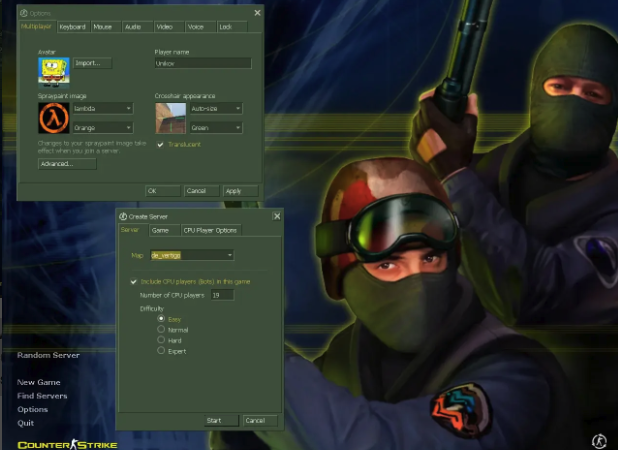
Task: Click the crosshair appearance preview image
Action: (x=170, y=118)
